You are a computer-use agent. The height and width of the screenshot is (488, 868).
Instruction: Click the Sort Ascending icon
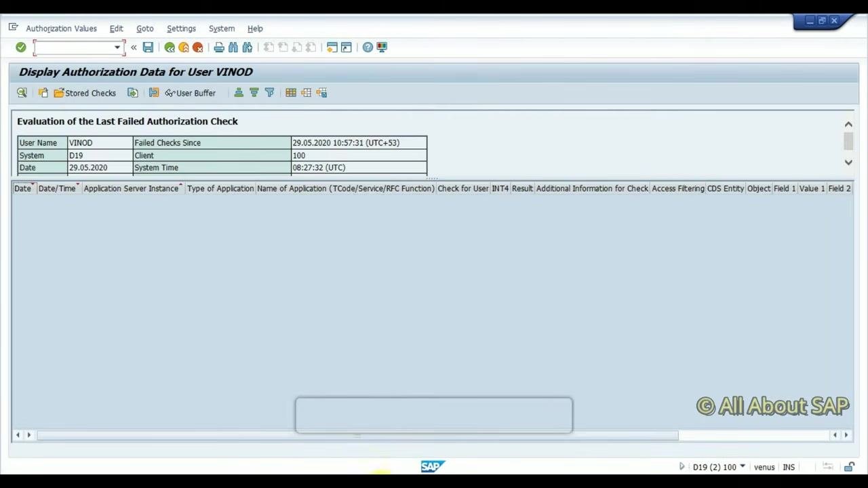click(239, 93)
